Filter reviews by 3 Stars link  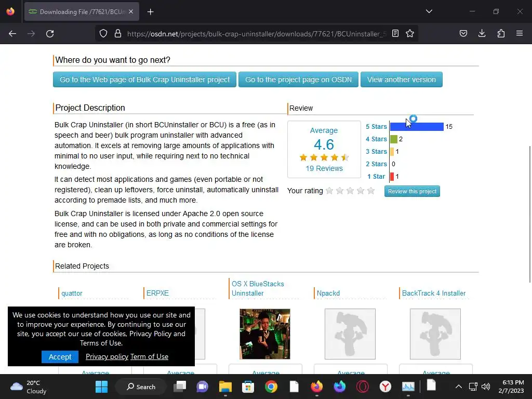pos(376,152)
